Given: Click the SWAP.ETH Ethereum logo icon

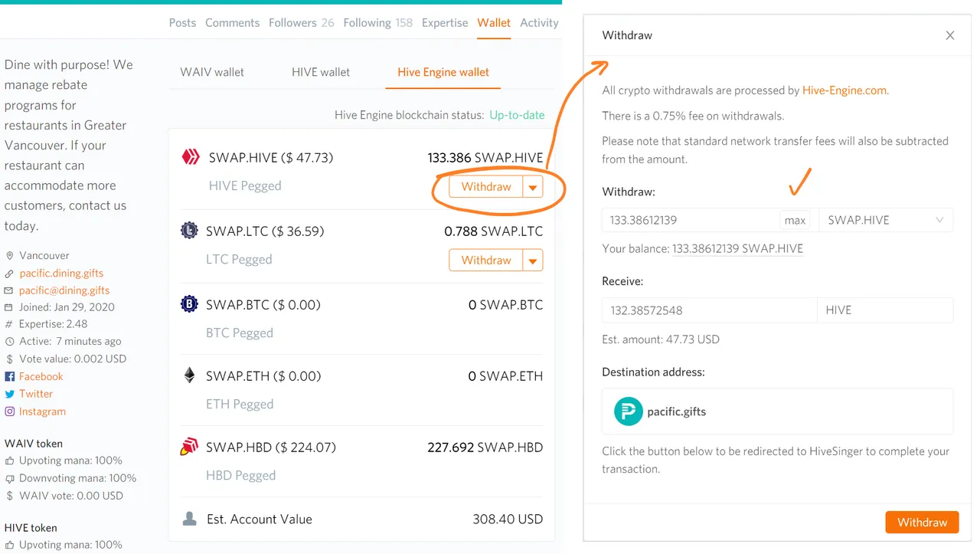Looking at the screenshot, I should (189, 375).
